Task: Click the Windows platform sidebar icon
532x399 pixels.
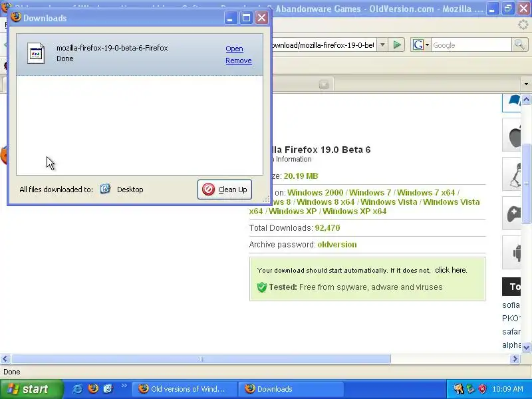Action: coord(512,103)
